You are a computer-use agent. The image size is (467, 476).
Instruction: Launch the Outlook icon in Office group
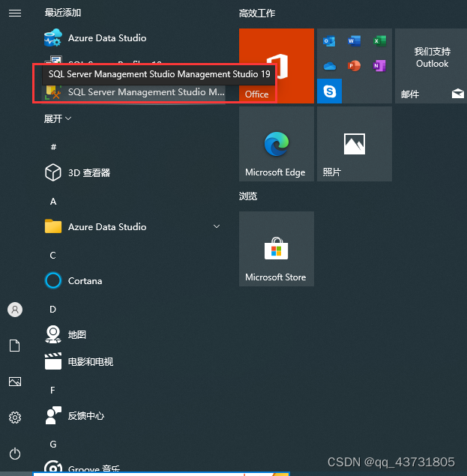329,41
